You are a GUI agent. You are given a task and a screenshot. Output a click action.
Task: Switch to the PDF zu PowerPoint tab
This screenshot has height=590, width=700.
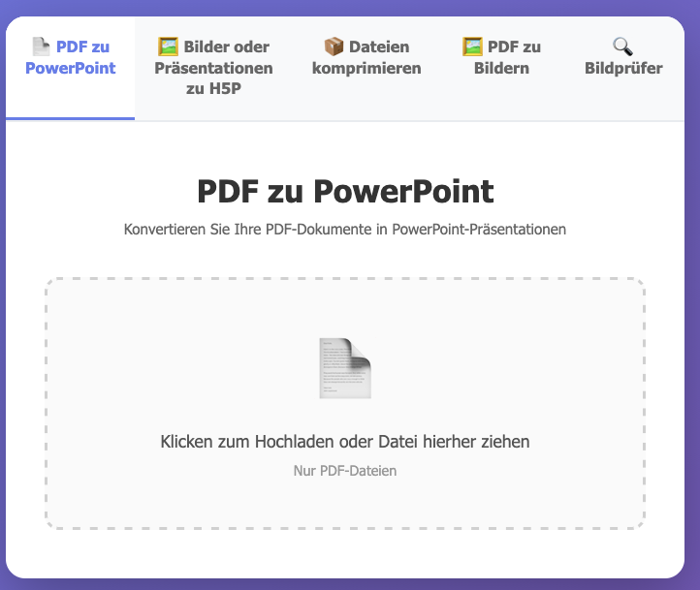coord(70,67)
